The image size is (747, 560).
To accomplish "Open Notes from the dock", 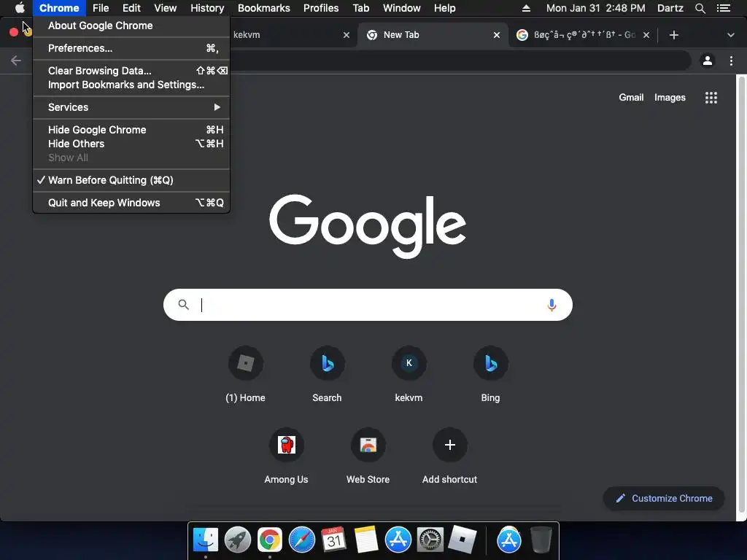I will (366, 540).
